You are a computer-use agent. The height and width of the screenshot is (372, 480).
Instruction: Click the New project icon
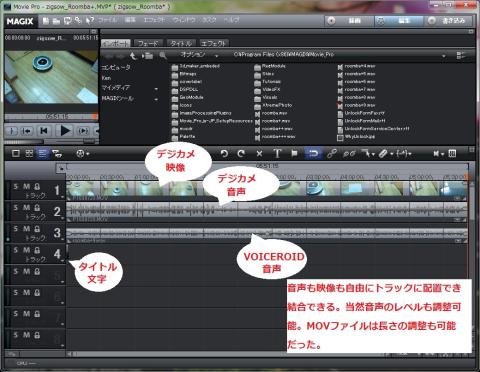tap(46, 21)
